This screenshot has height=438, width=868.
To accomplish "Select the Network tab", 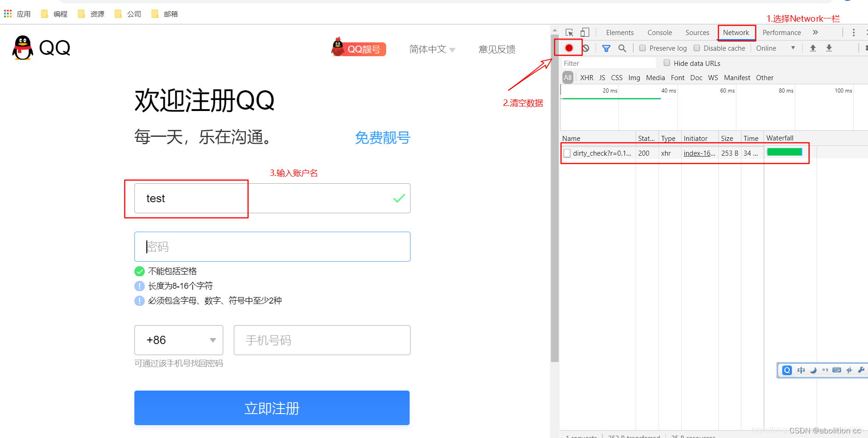I will coord(736,33).
